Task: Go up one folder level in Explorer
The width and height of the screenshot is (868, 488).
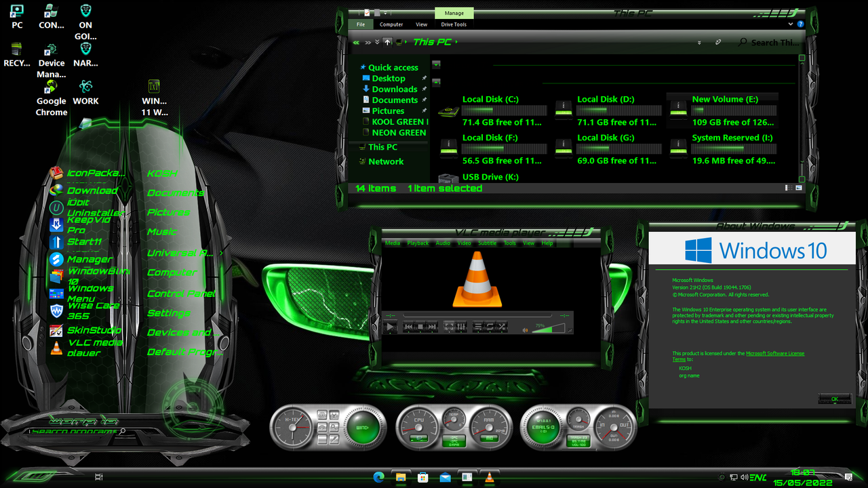Action: tap(387, 42)
